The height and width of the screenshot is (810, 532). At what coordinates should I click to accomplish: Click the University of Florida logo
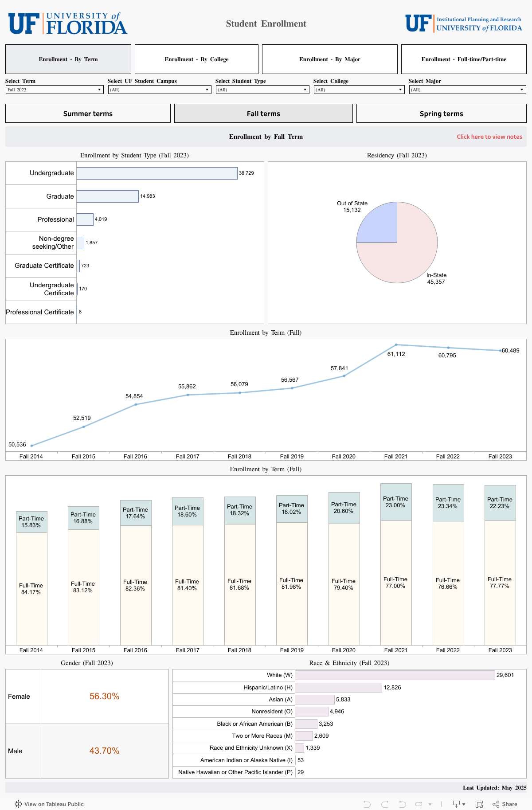tap(68, 23)
